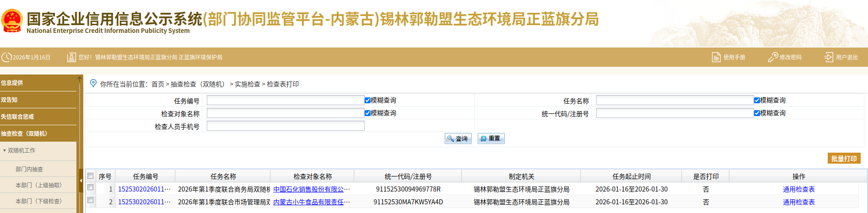
Task: Open 通用检查表 link for row 2
Action: [798, 202]
